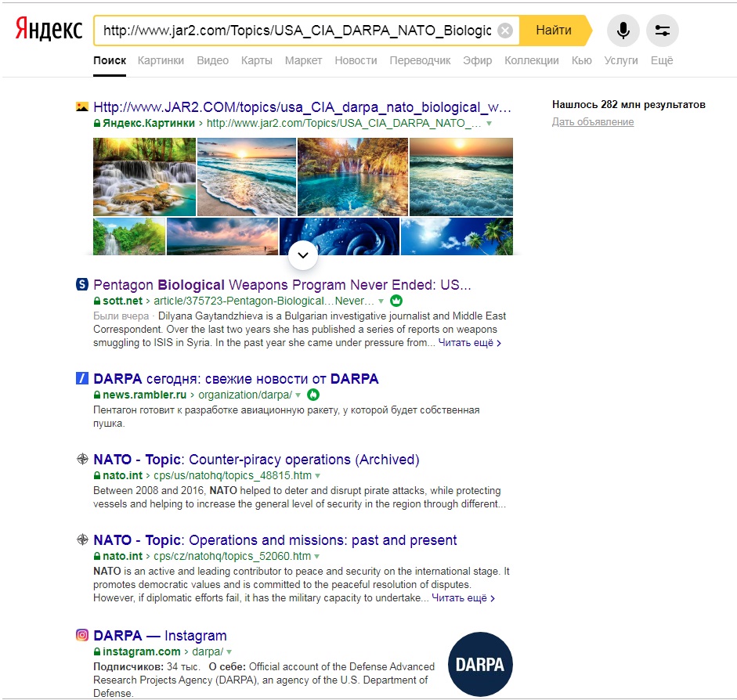
Task: Click the Instagram favicon icon
Action: [x=82, y=635]
